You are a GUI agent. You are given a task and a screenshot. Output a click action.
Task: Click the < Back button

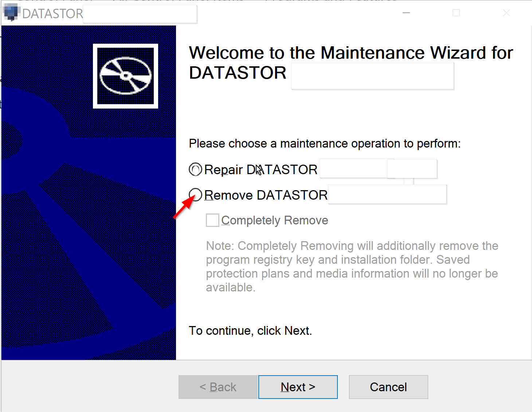click(218, 387)
